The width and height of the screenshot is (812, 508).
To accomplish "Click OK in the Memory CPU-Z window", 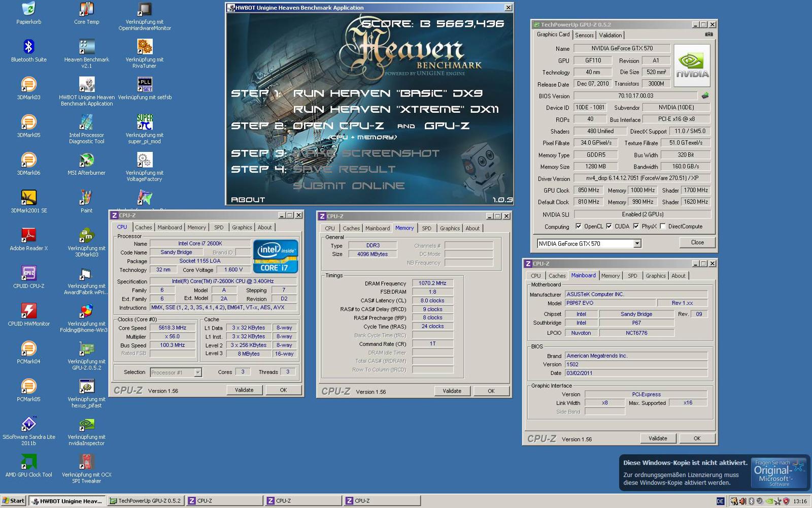I will pos(491,391).
